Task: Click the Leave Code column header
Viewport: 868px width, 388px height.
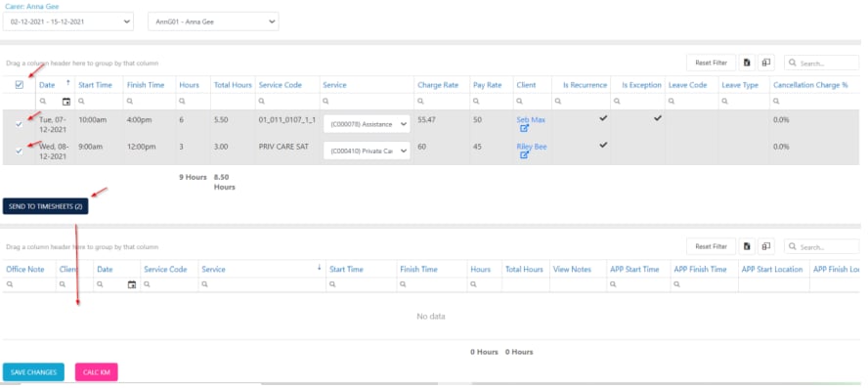Action: click(687, 85)
